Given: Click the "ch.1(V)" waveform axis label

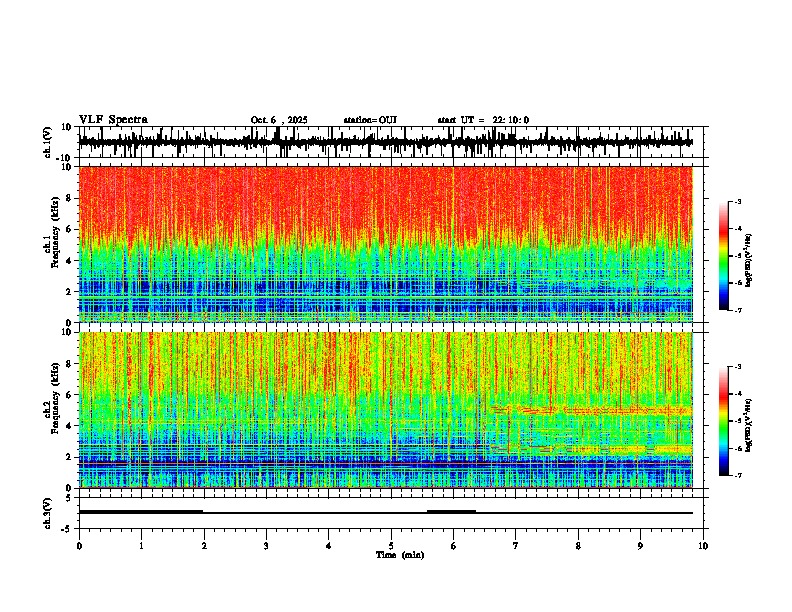Looking at the screenshot, I should coord(48,142).
